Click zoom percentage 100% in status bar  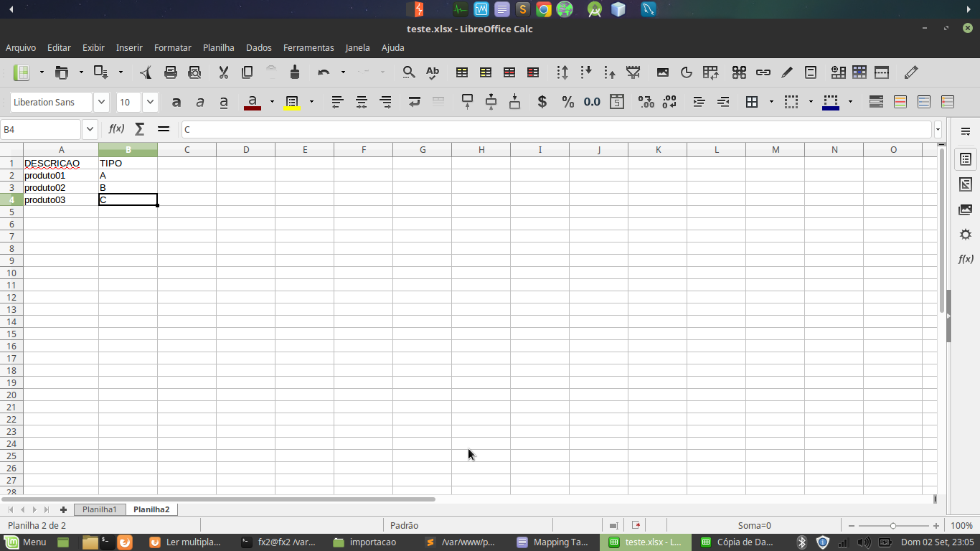click(x=961, y=525)
